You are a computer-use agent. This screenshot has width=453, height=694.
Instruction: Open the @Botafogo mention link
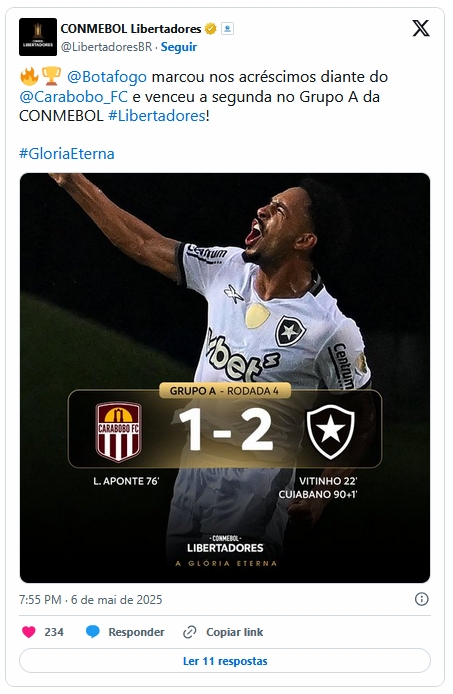pyautogui.click(x=107, y=77)
